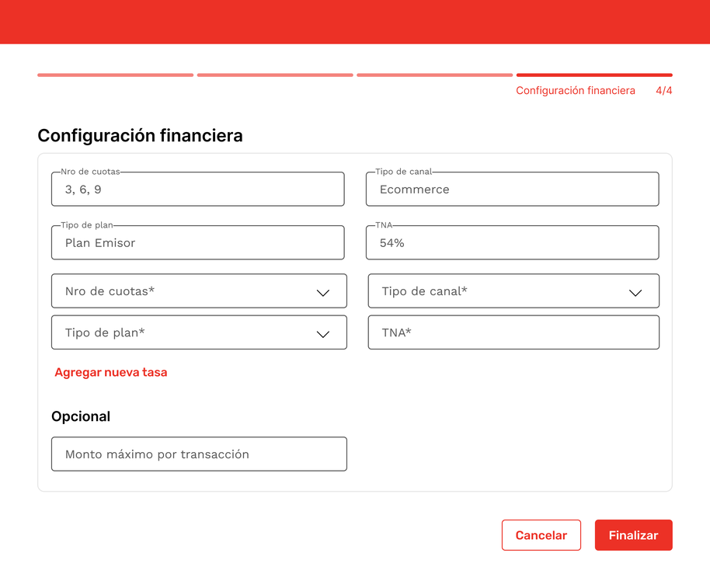
Task: Click the Configuración financiera step label
Action: [576, 91]
